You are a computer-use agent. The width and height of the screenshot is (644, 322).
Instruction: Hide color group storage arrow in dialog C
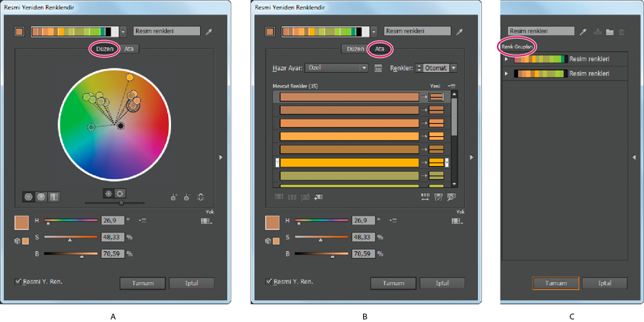(x=634, y=157)
